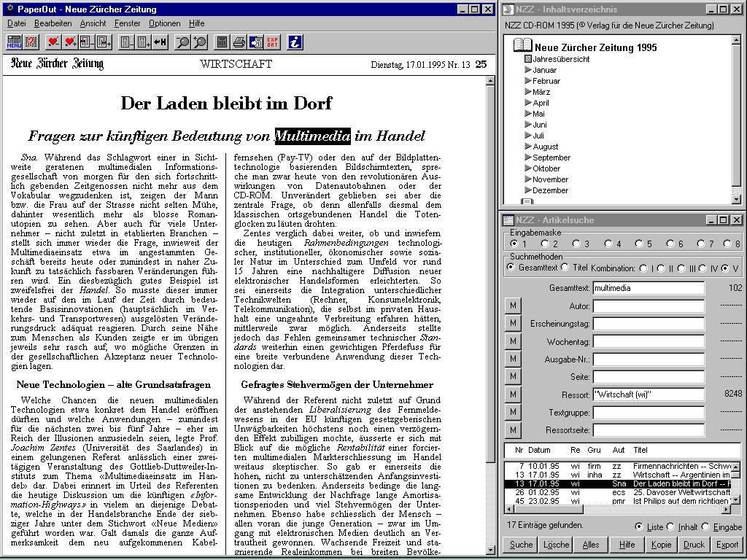Expand the September month entry
This screenshot has height=560, width=747.
coord(529,157)
